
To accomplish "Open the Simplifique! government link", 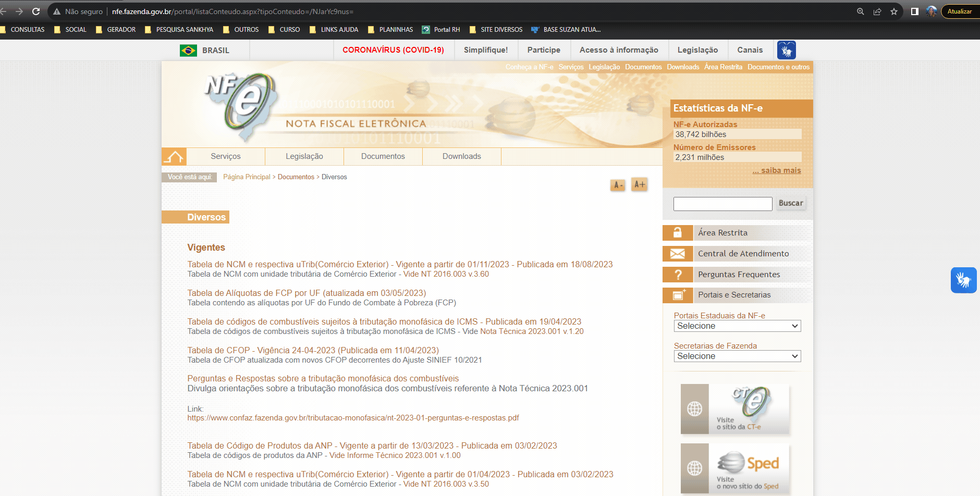I will click(486, 50).
